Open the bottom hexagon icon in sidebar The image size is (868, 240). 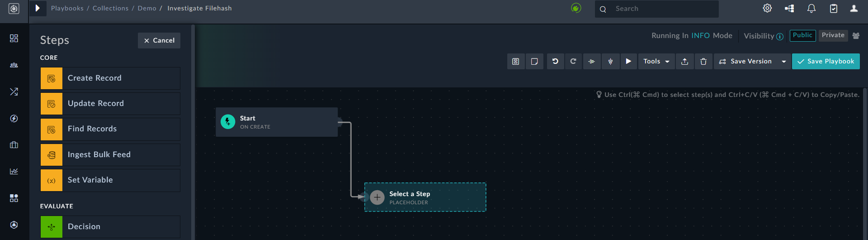click(14, 225)
